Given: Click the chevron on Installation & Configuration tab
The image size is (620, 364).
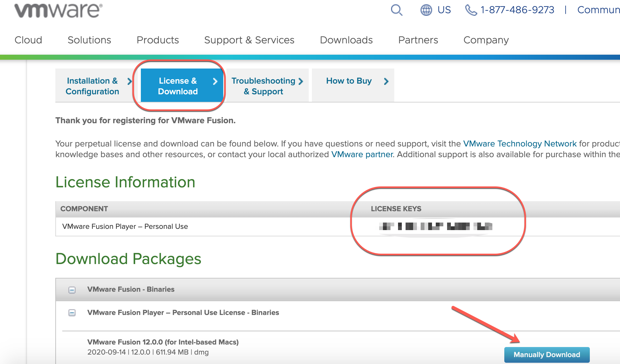Looking at the screenshot, I should pyautogui.click(x=130, y=81).
